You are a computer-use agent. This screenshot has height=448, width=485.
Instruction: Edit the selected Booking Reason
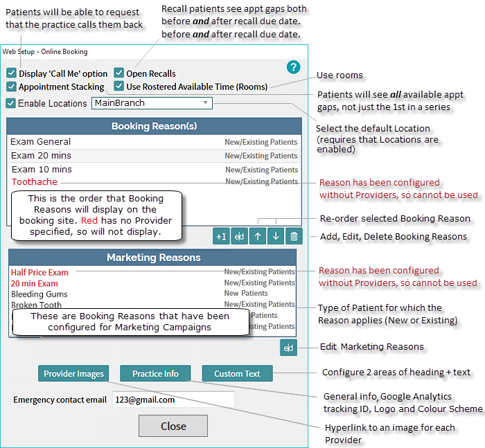(240, 237)
